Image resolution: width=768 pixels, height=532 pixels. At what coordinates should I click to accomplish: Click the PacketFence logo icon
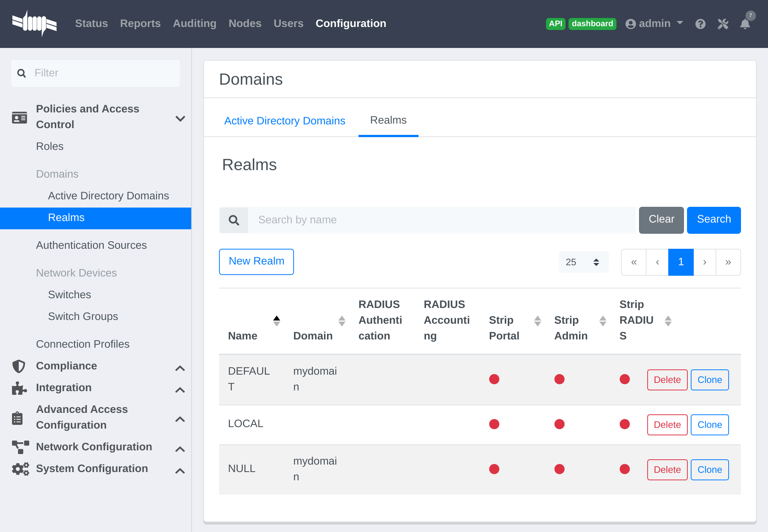pos(34,24)
